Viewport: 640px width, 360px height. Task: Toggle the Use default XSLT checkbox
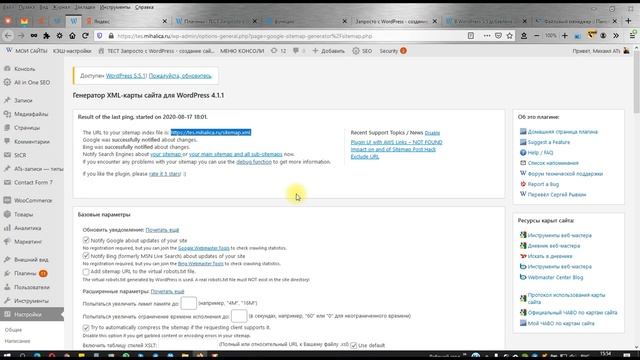[x=353, y=345]
